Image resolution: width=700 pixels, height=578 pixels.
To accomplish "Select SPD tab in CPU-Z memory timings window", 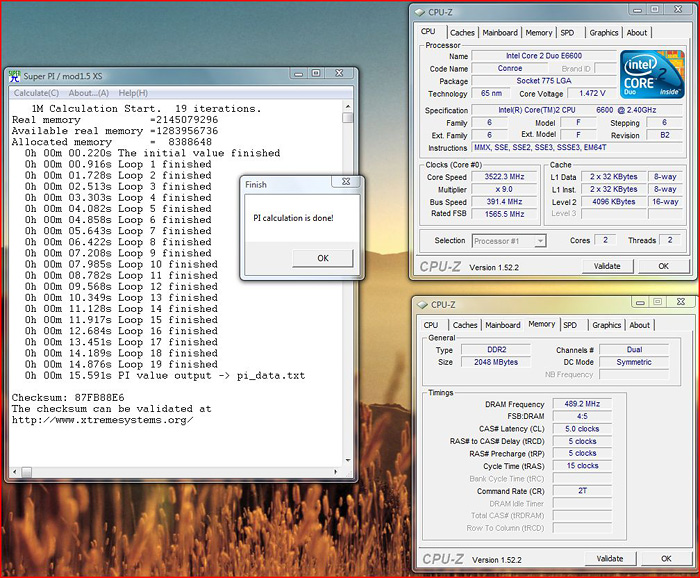I will (569, 325).
